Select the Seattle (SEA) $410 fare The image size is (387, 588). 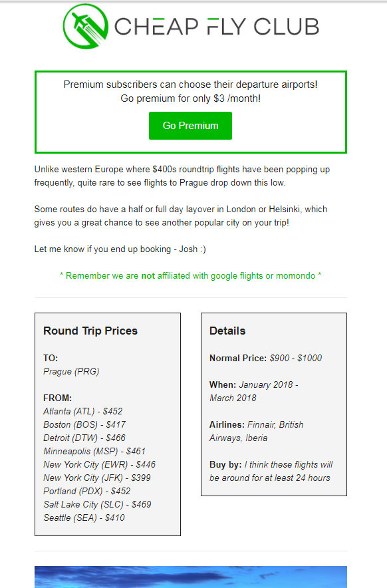click(x=84, y=518)
